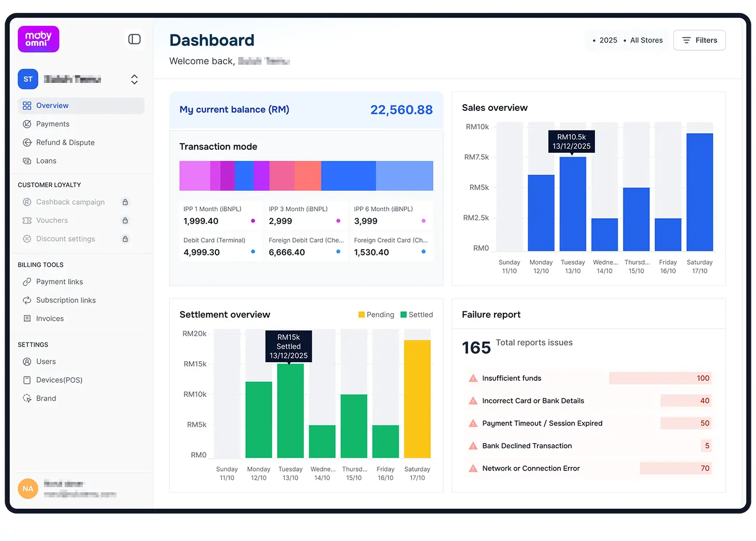Click the Vouchers lock icon
756x541 pixels.
125,221
